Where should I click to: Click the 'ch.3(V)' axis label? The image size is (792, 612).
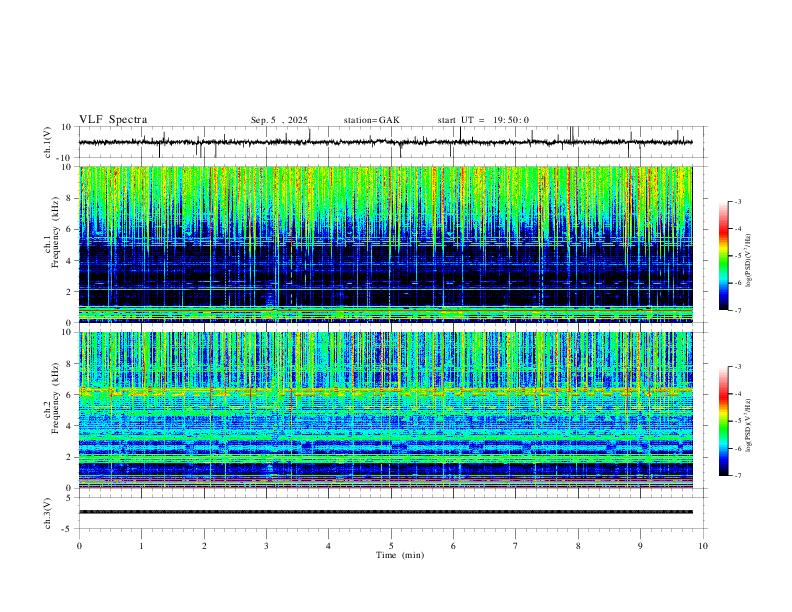[x=48, y=513]
